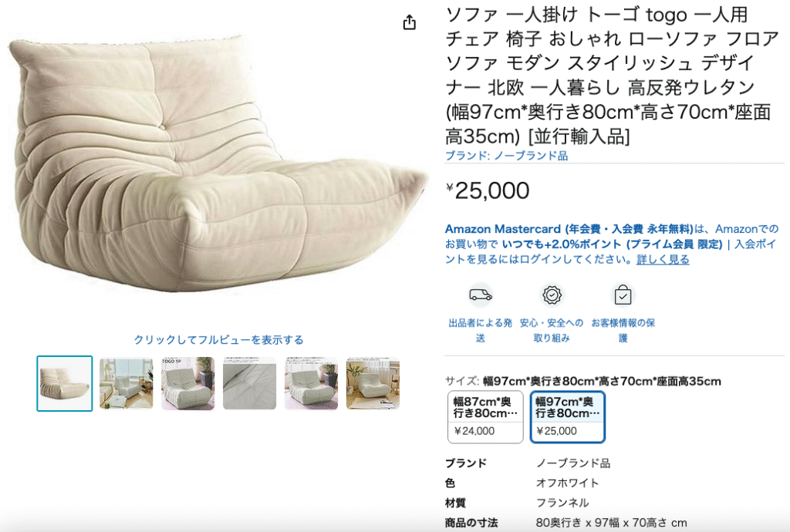The image size is (790, 532).
Task: Choose the 幅97cm size option for ¥25,000
Action: 567,417
